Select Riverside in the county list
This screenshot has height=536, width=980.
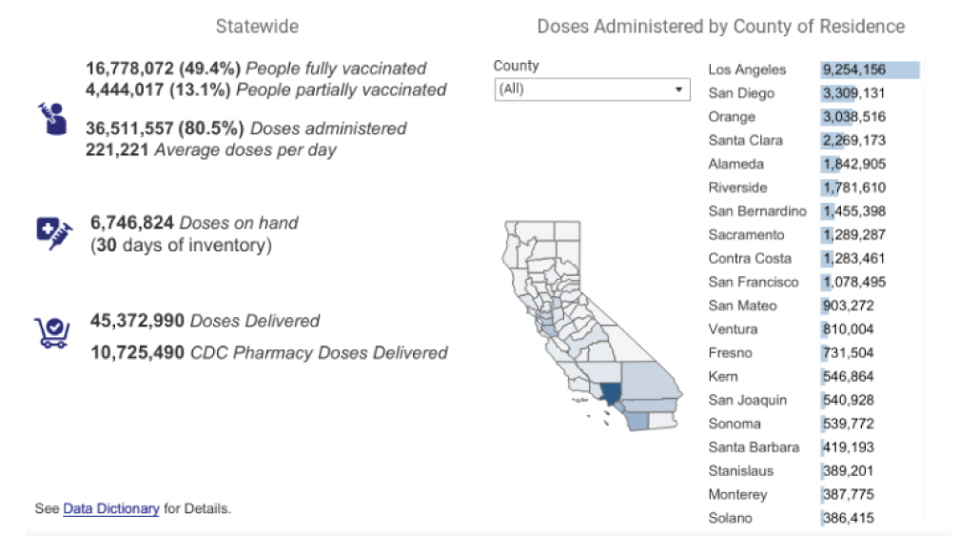(x=737, y=188)
